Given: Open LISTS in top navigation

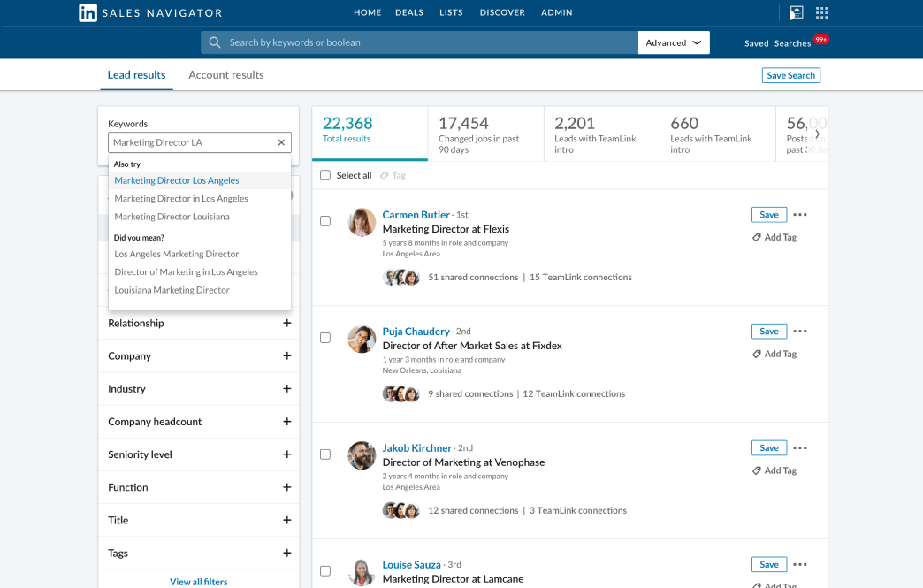Looking at the screenshot, I should (x=451, y=12).
